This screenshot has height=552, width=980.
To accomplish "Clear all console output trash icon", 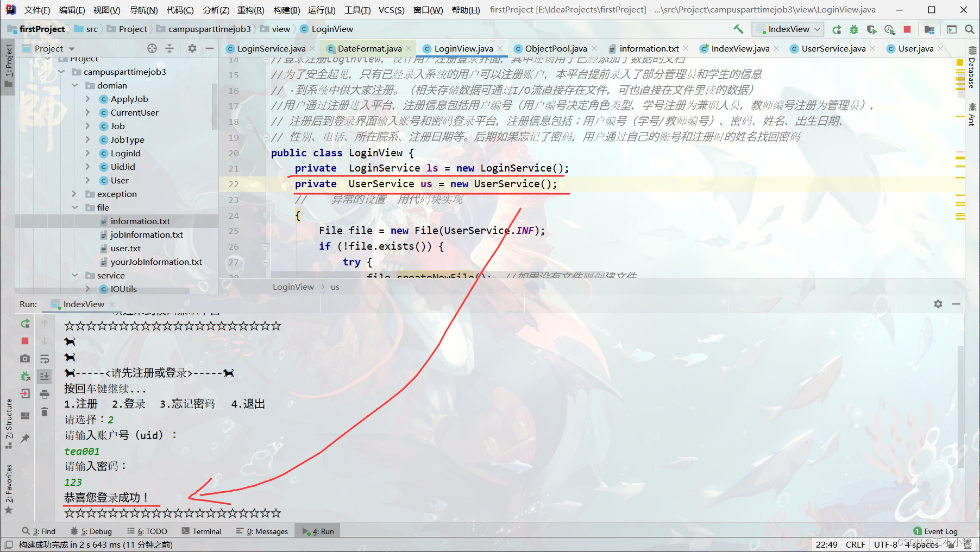I will tap(45, 412).
